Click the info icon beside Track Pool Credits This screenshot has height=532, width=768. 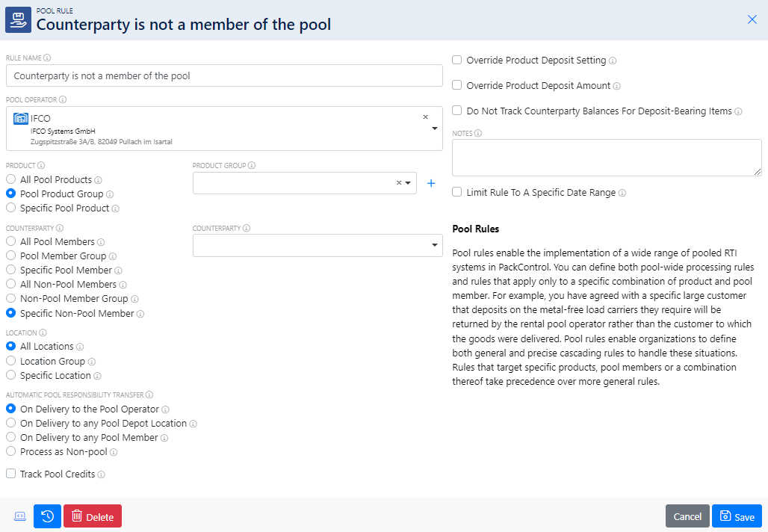[x=102, y=474]
